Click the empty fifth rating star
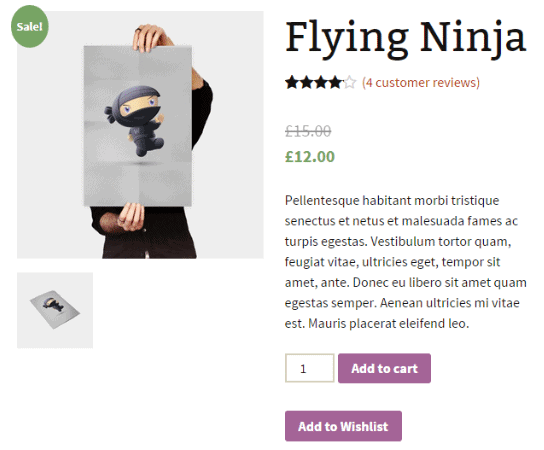Viewport: 544px width, 450px height. pyautogui.click(x=350, y=83)
